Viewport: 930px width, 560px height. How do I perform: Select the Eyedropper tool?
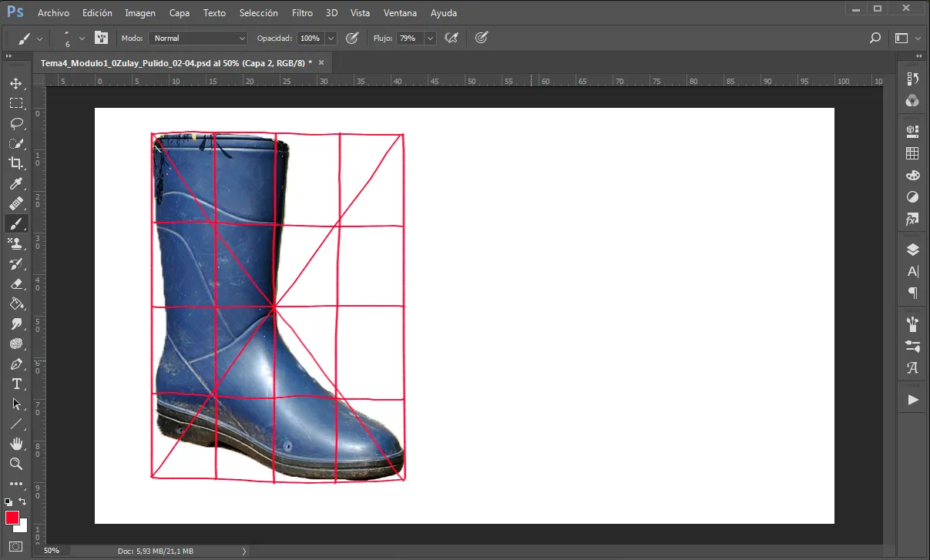[16, 183]
